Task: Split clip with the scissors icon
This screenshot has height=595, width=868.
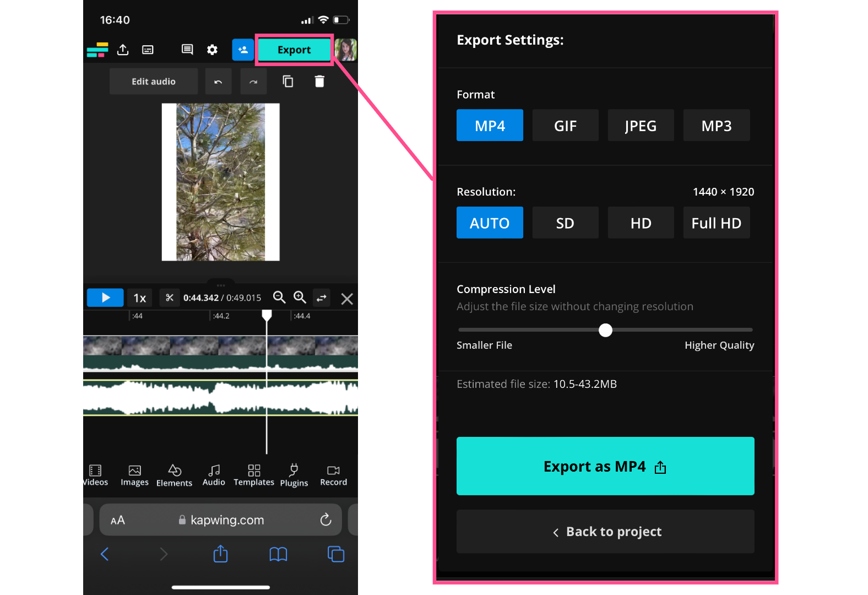Action: (170, 298)
